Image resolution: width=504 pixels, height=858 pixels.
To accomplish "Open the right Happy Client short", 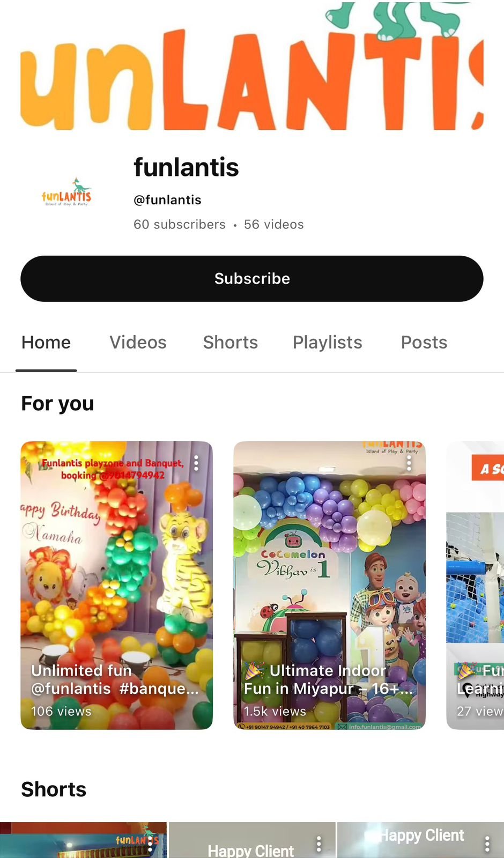I will [420, 840].
